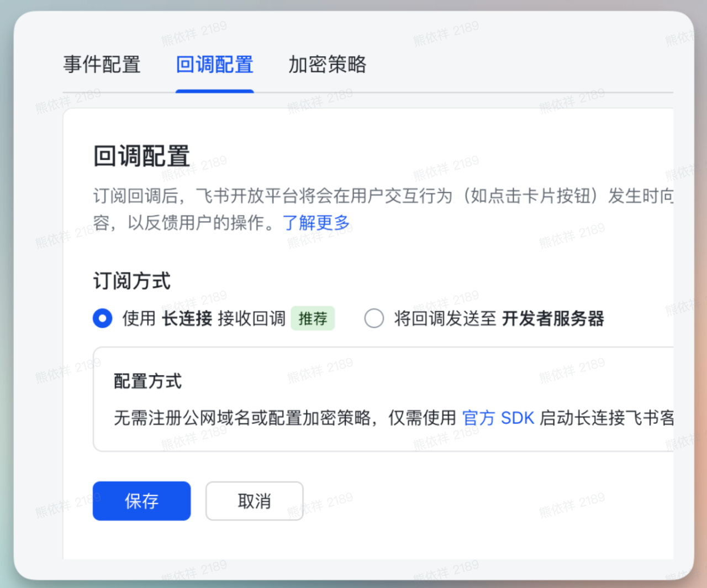Open the 加密策略 tab
The width and height of the screenshot is (707, 588).
coord(327,65)
